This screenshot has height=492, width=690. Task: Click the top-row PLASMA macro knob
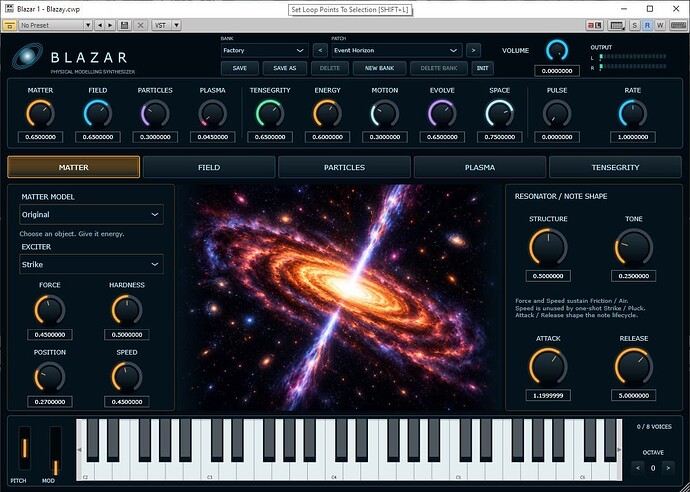213,114
